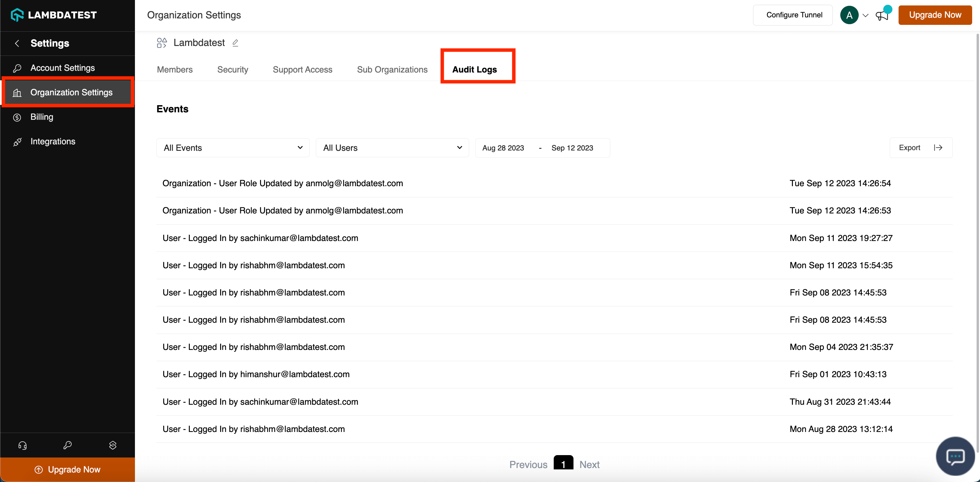Click the Aug 28 2023 start date field
The width and height of the screenshot is (980, 482).
[x=503, y=148]
